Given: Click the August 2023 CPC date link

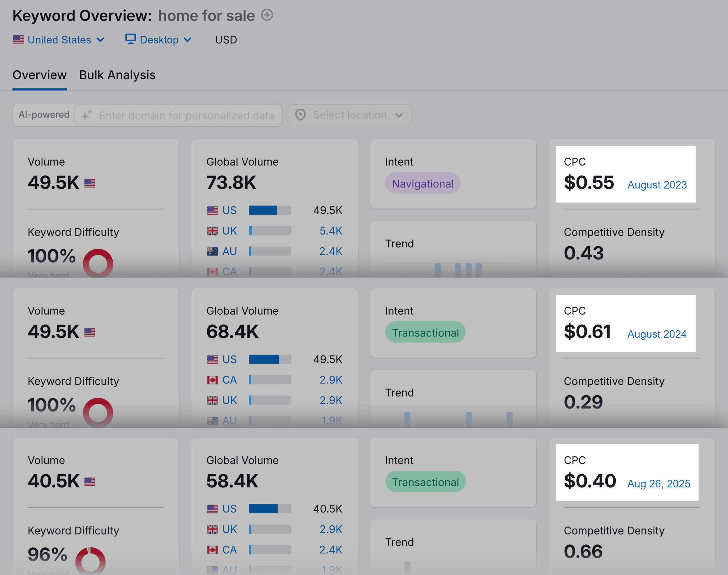Looking at the screenshot, I should tap(657, 185).
